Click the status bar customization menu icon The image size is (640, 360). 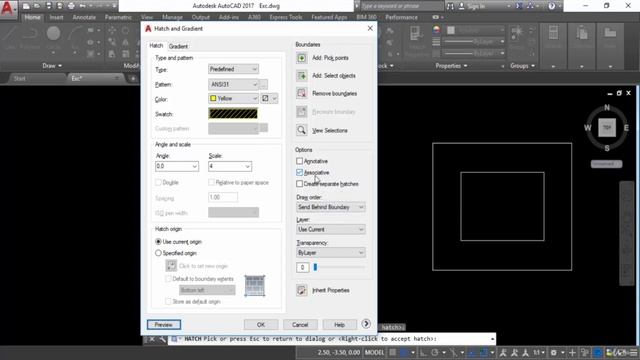(634, 352)
